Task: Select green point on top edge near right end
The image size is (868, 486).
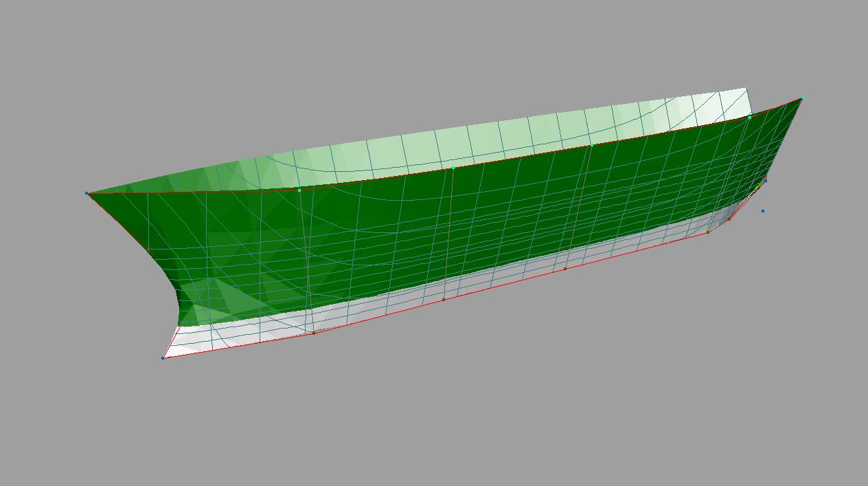Action: point(749,118)
